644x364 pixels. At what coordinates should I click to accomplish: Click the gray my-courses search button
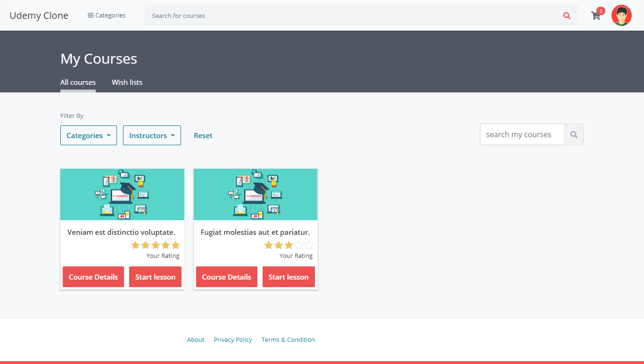click(574, 134)
